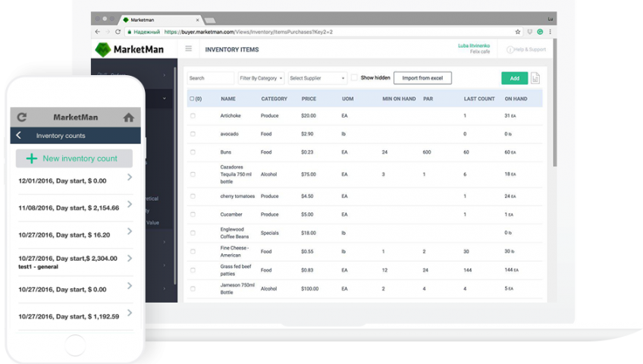This screenshot has height=364, width=643.
Task: Check the Cazadores Tequila row checkbox
Action: click(x=193, y=174)
